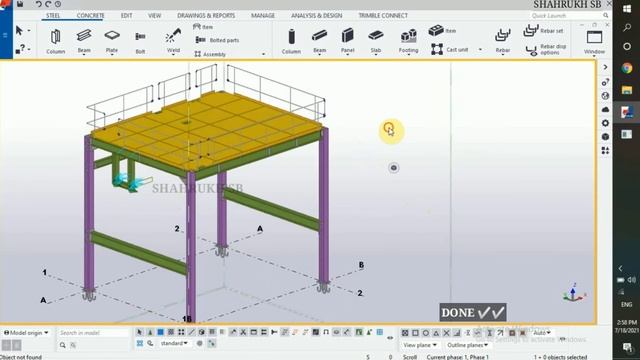The width and height of the screenshot is (640, 360).
Task: Open the undo history clock icon
Action: pos(58,4)
